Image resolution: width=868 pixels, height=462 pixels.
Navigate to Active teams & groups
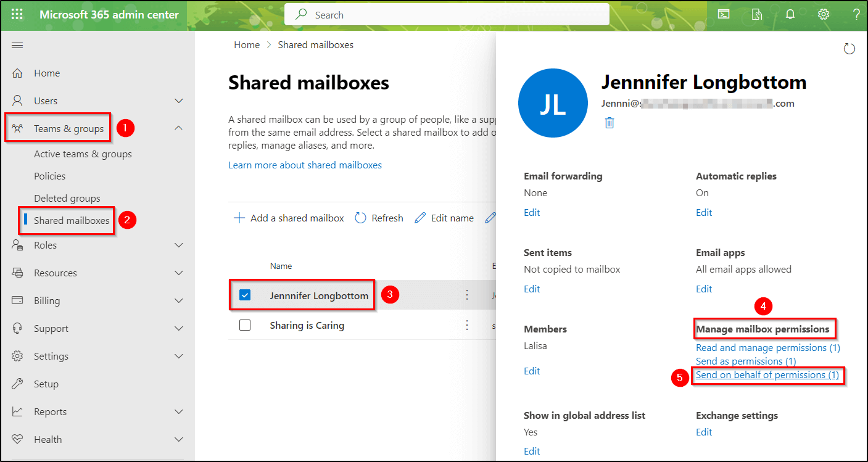pos(82,154)
